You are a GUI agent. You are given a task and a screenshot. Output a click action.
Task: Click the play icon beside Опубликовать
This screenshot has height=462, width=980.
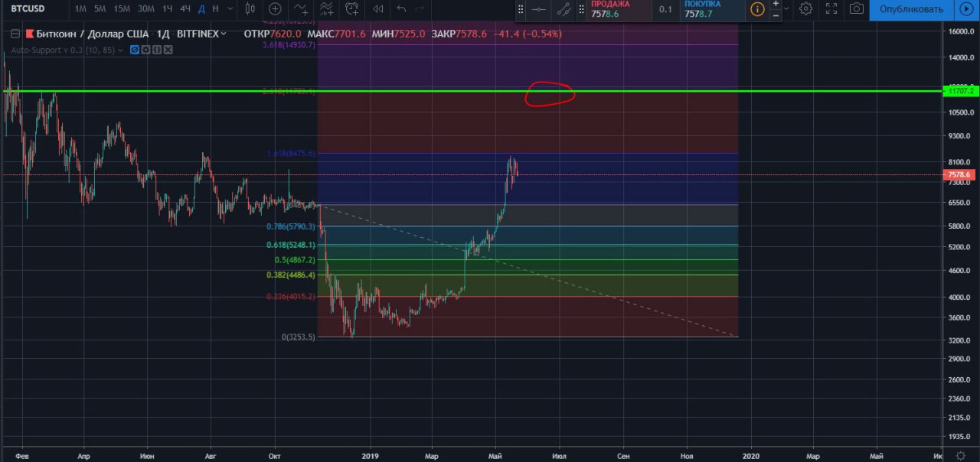pos(966,9)
